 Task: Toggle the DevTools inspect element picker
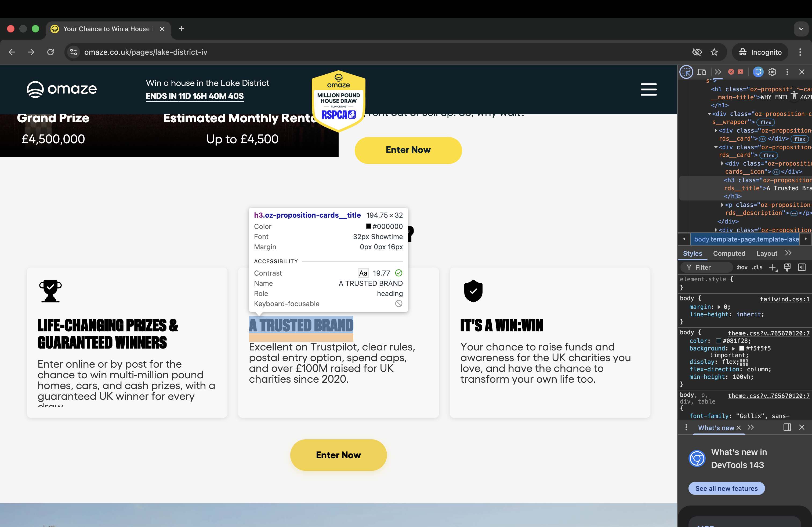click(x=686, y=72)
